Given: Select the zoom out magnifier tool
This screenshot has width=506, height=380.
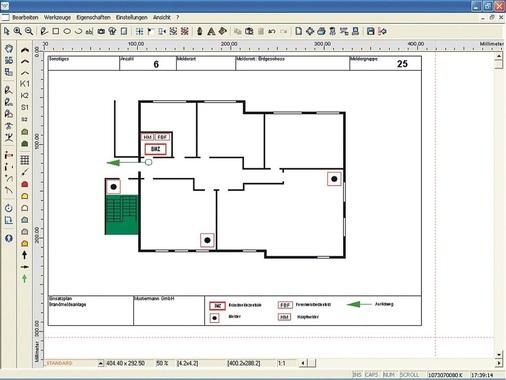Looking at the screenshot, I should (29, 31).
